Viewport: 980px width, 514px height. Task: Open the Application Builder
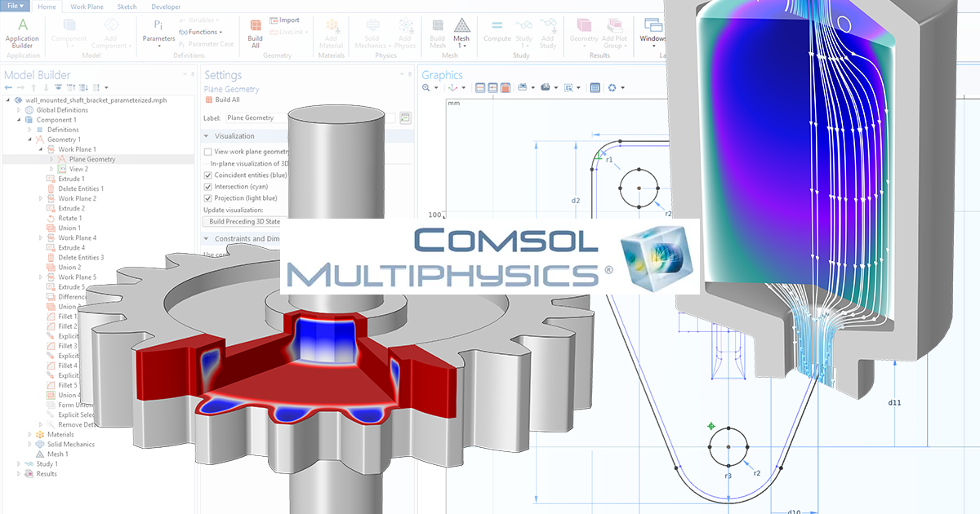coord(22,33)
